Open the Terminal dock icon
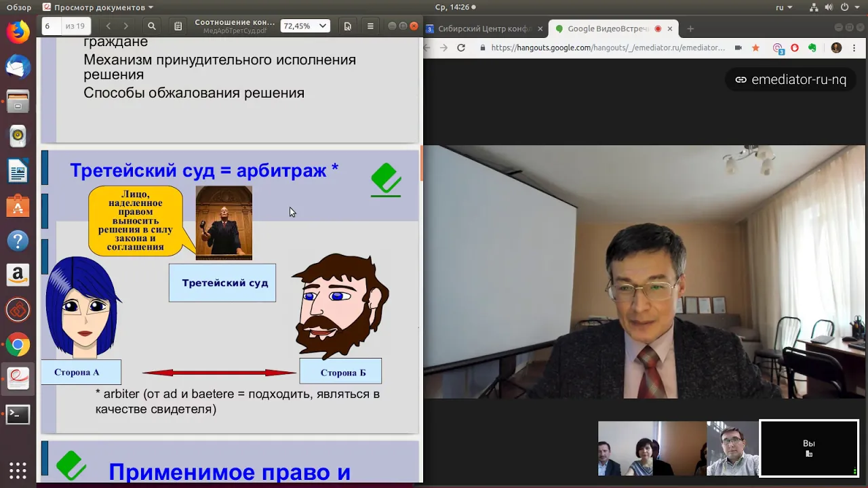This screenshot has width=868, height=488. (x=18, y=414)
